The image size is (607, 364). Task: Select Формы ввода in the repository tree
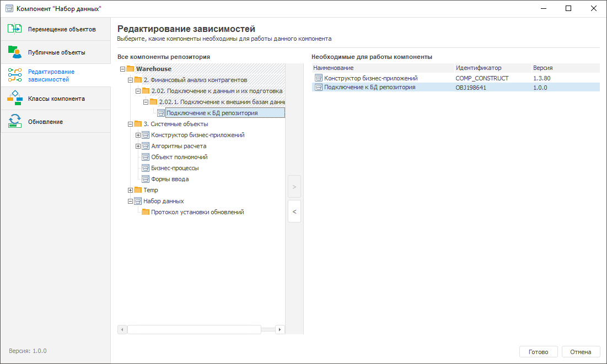pos(170,179)
